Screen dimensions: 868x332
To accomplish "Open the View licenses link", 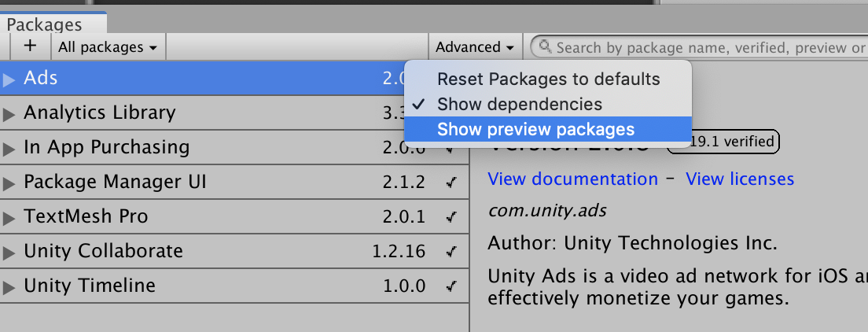I will [740, 179].
